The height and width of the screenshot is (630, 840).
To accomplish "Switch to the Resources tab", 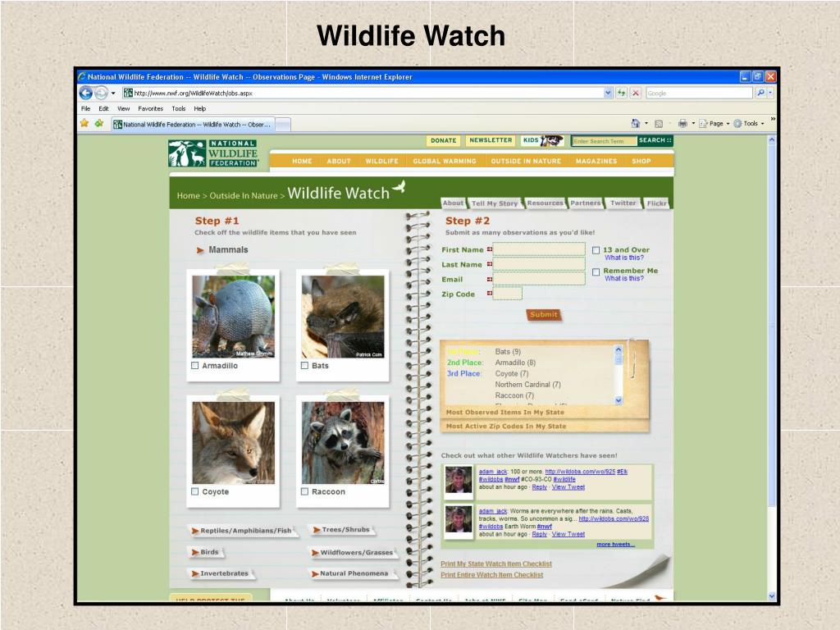I will 545,203.
